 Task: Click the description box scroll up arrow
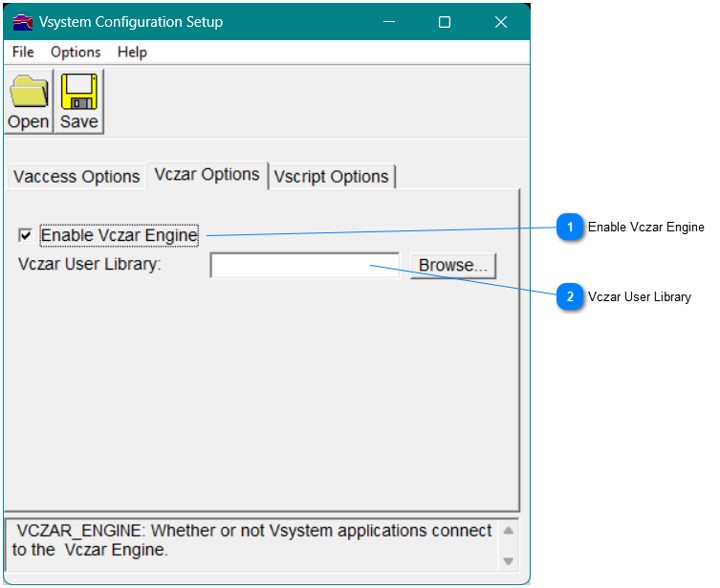tap(509, 531)
